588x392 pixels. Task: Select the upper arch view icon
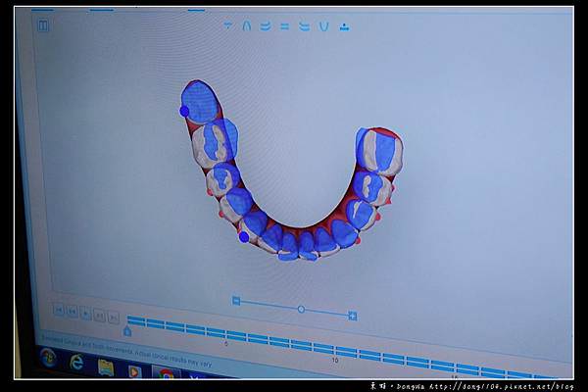246,25
